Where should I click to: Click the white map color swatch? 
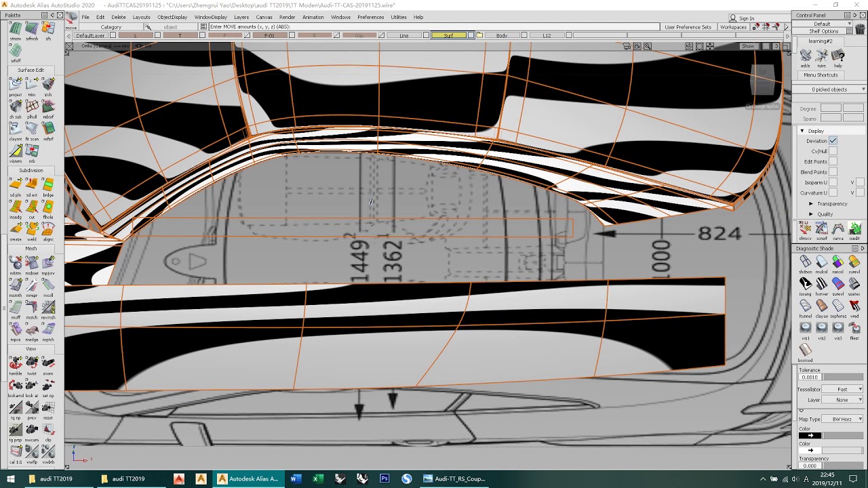pos(810,450)
